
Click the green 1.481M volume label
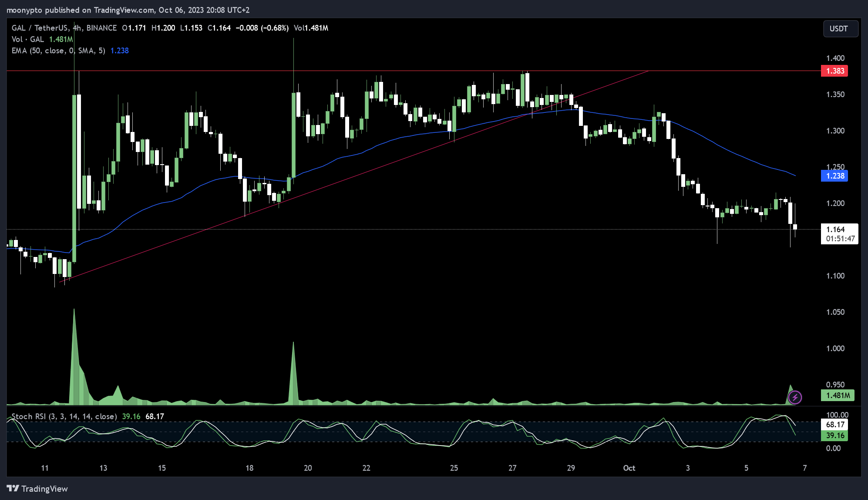pos(838,395)
